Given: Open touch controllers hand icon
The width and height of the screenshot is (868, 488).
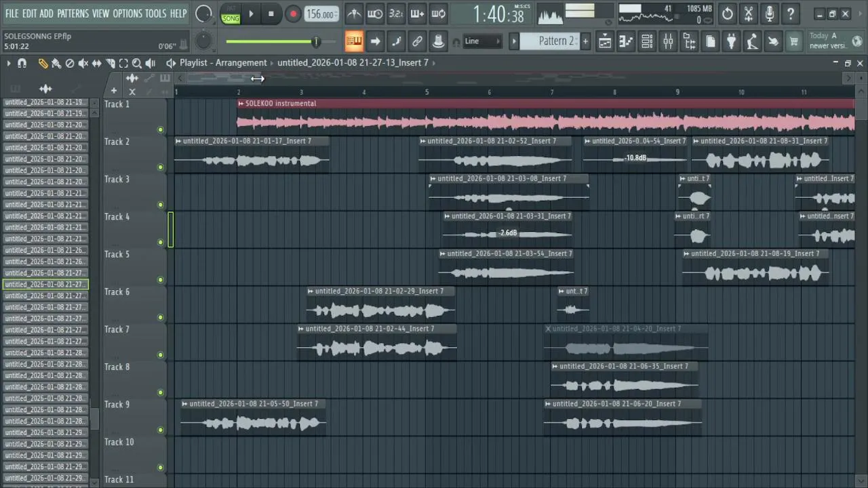Looking at the screenshot, I should click(x=773, y=41).
